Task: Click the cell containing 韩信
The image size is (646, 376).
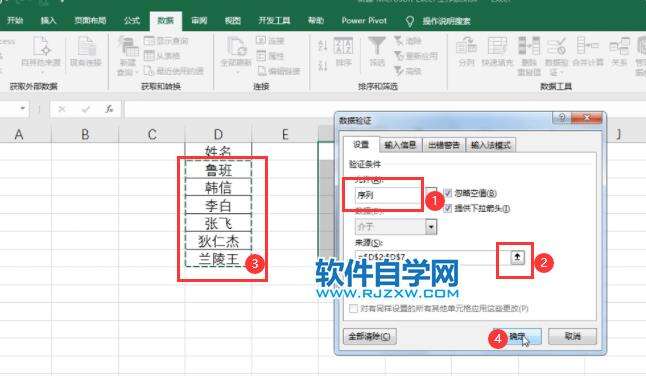Action: [x=218, y=188]
